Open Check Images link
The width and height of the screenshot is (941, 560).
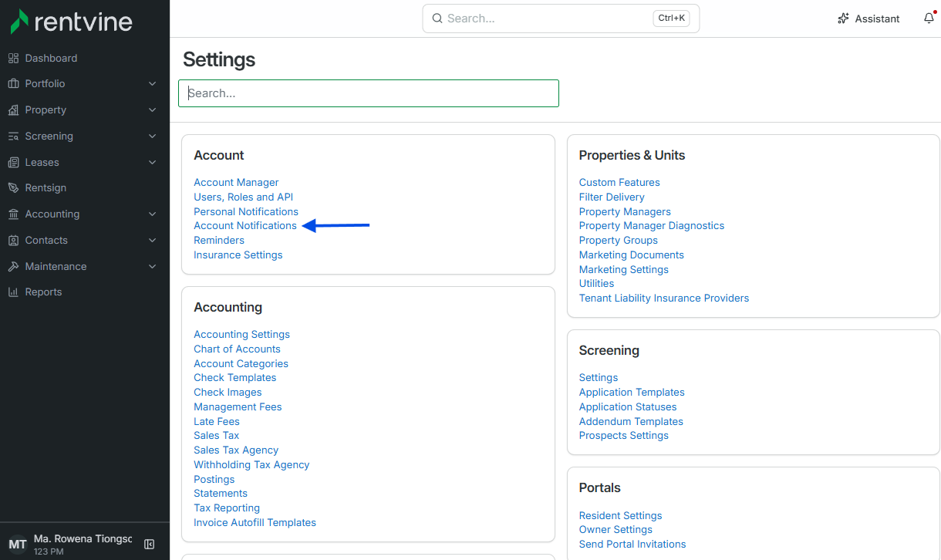(228, 392)
